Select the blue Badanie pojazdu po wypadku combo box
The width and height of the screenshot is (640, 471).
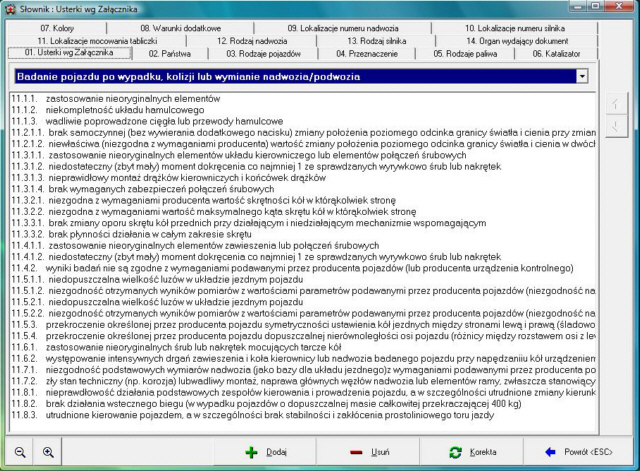[301, 76]
